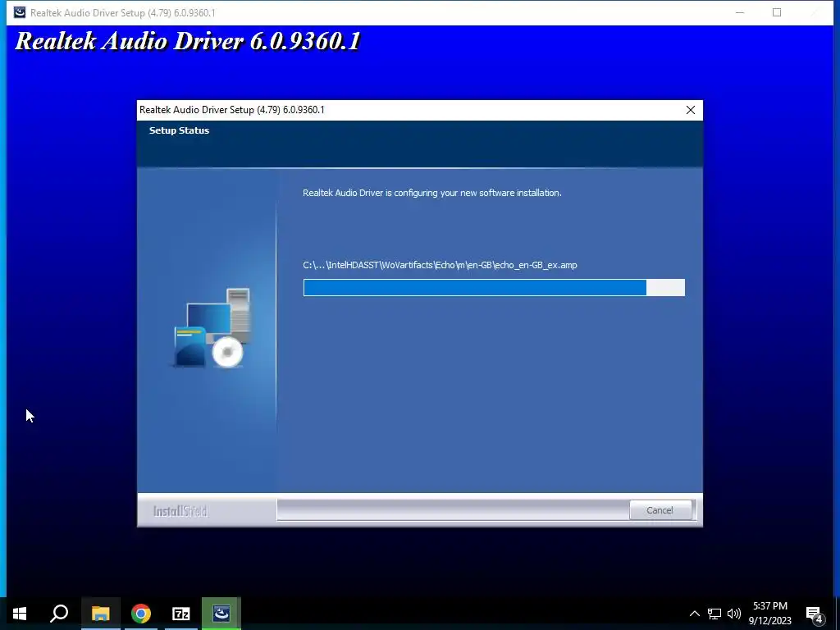
Task: Click the 'Setup Status' heading
Action: (x=179, y=130)
